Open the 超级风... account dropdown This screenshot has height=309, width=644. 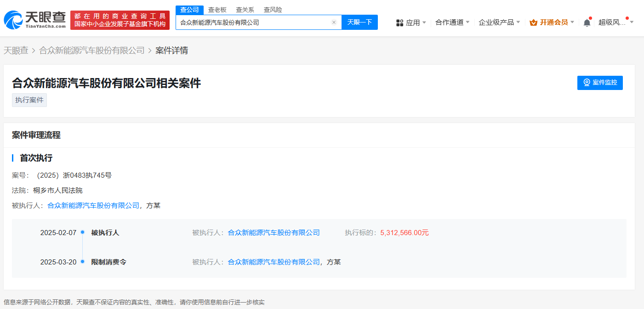click(x=616, y=22)
